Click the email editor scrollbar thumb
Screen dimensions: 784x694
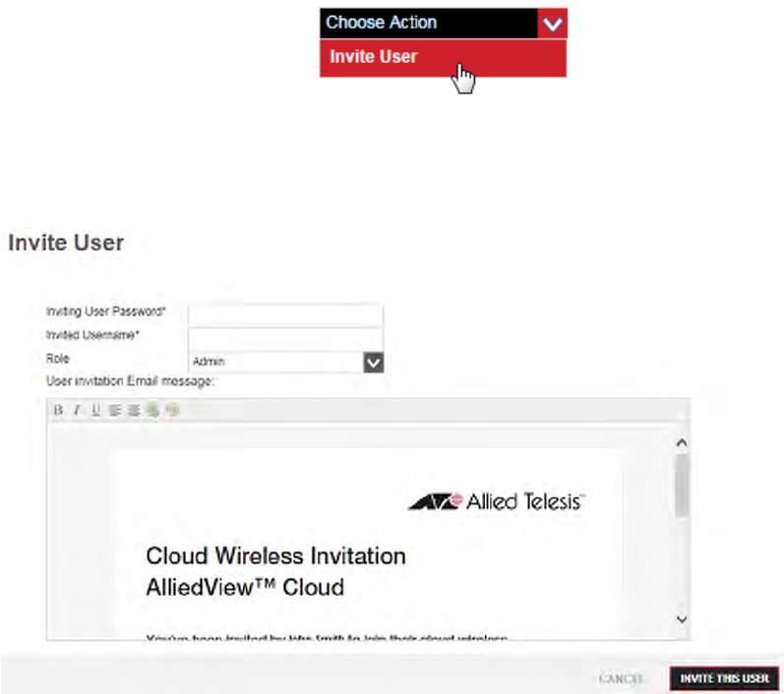[681, 486]
